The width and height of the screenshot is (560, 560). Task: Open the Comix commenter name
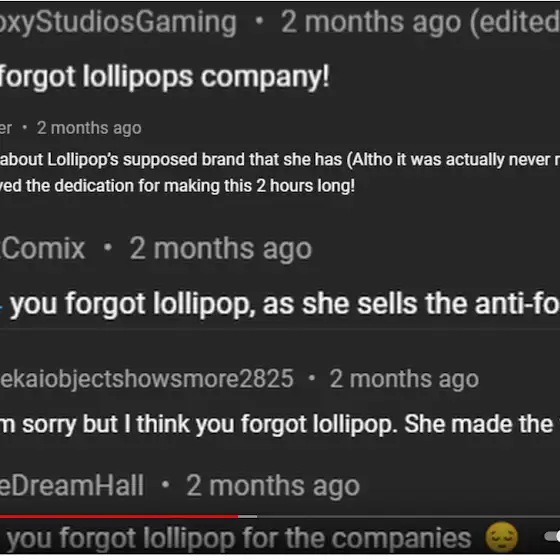(x=42, y=249)
